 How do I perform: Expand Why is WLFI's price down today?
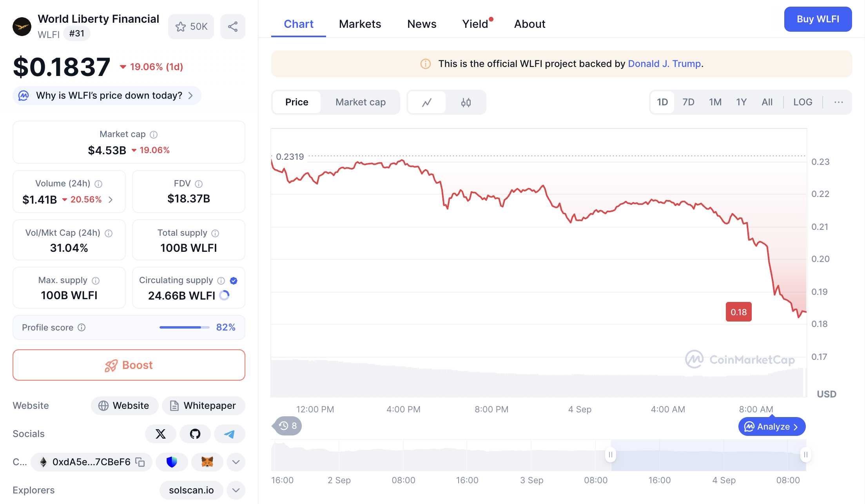point(107,96)
